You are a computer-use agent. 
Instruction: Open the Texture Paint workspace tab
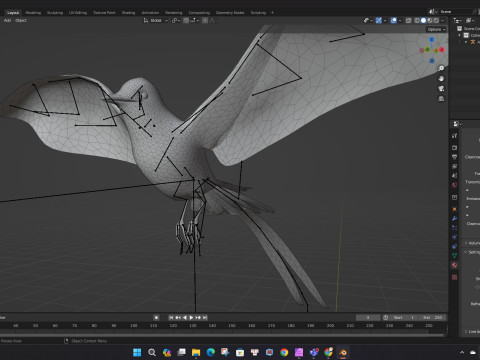(104, 13)
